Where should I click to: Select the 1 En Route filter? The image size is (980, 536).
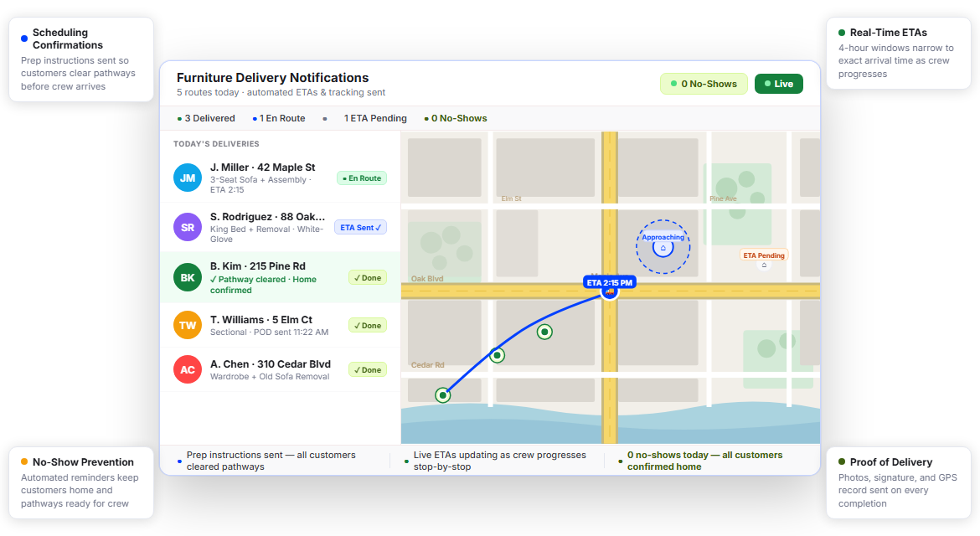click(x=279, y=118)
